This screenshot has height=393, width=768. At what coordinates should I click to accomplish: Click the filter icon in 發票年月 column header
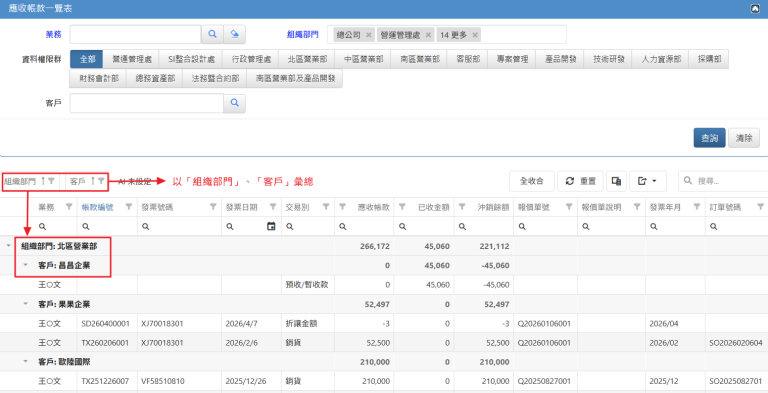(x=697, y=207)
